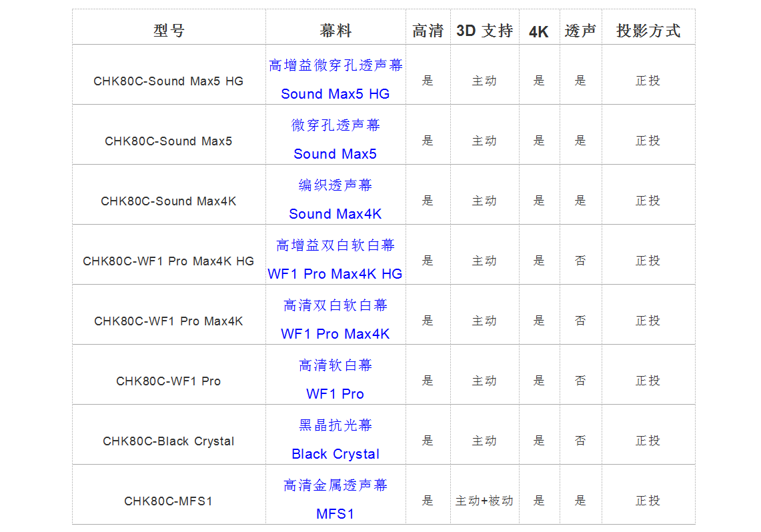The height and width of the screenshot is (532, 761).
Task: Open the 高清金属透声幕 link
Action: pyautogui.click(x=335, y=485)
